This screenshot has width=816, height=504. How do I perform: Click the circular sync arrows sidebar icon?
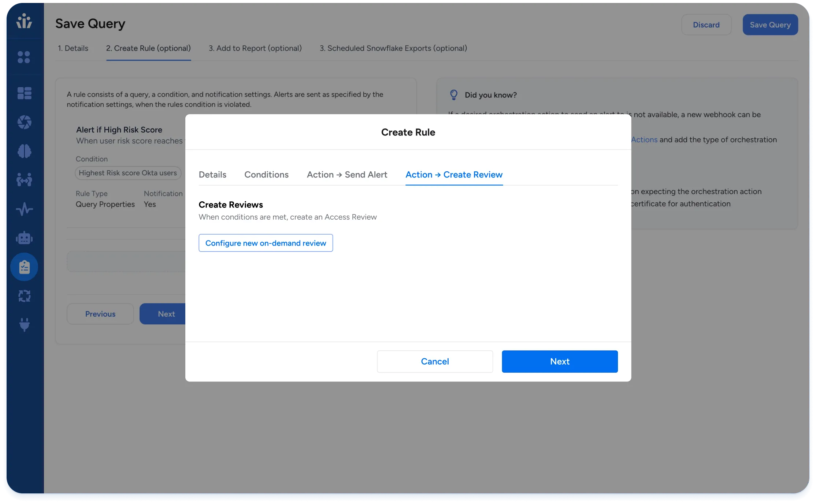(x=24, y=296)
